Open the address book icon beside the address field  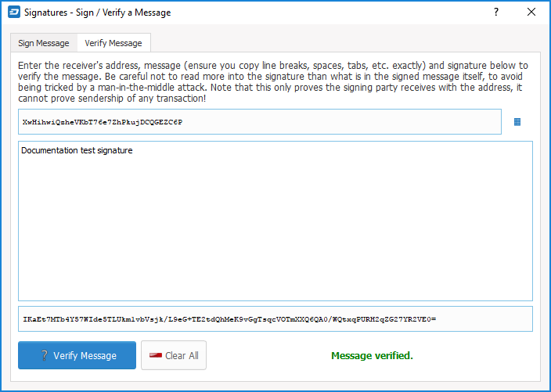(517, 122)
